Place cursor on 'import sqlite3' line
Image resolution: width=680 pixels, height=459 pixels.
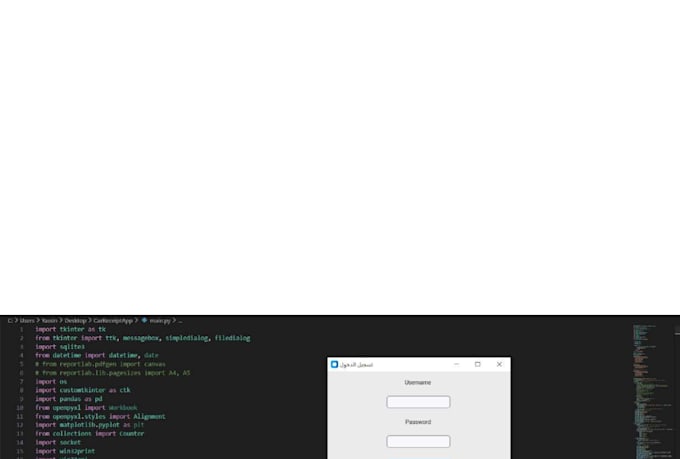coord(60,347)
